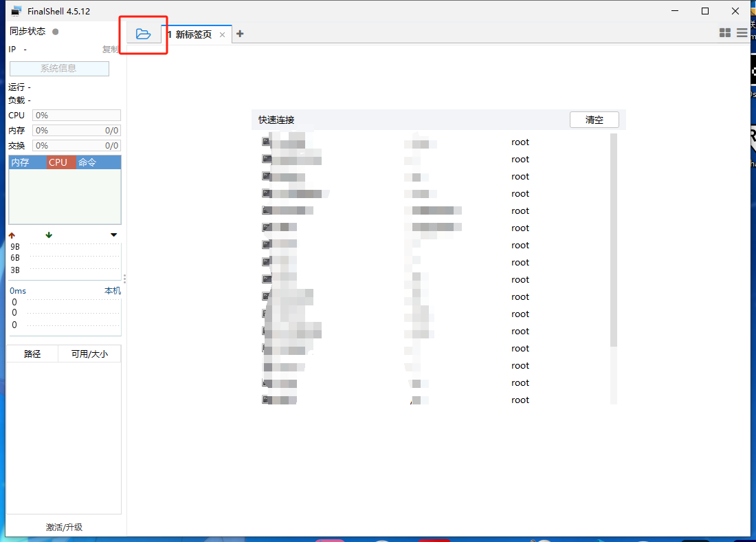Click the CPU usage bar
The height and width of the screenshot is (542, 756).
[x=76, y=116]
